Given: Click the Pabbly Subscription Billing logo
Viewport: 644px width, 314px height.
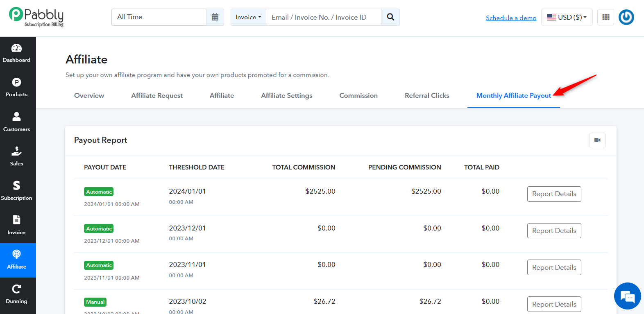Looking at the screenshot, I should point(36,17).
